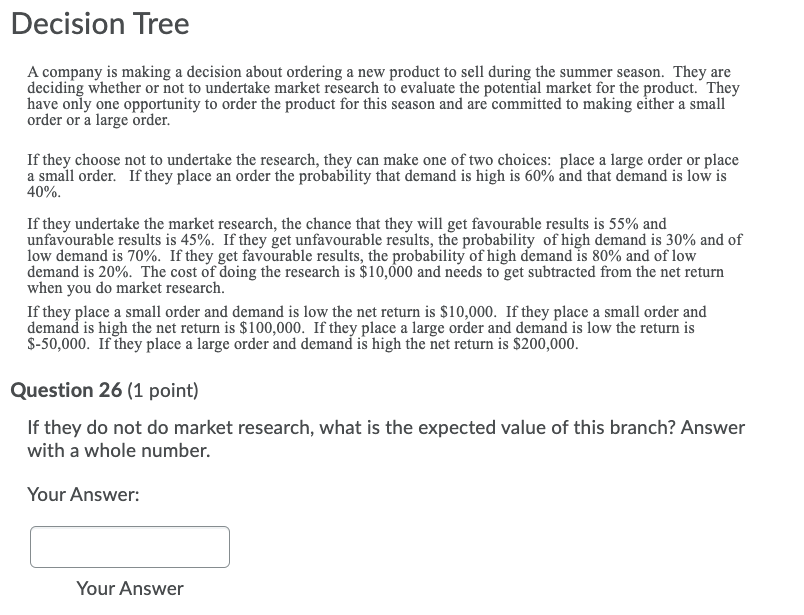The height and width of the screenshot is (615, 804).
Task: Select the answer text field below Your Answer
Action: click(130, 546)
